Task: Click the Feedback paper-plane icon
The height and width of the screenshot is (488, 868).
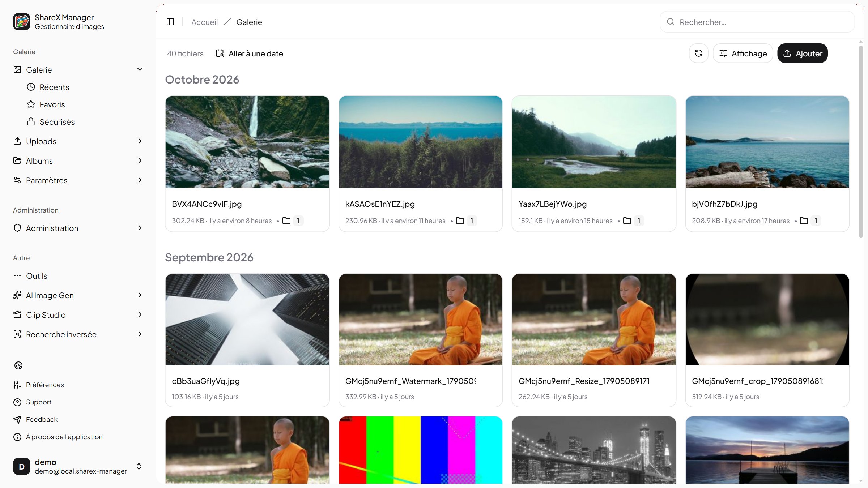Action: (x=17, y=419)
